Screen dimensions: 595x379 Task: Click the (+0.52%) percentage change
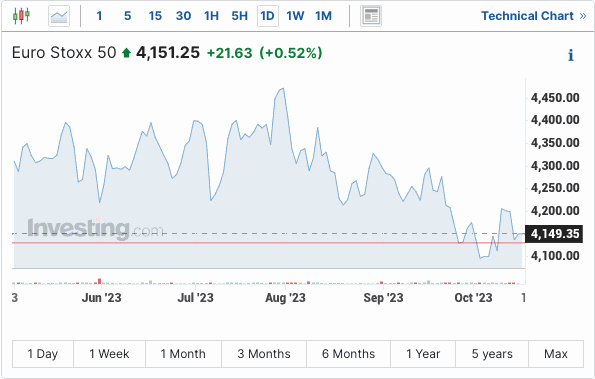click(x=291, y=53)
